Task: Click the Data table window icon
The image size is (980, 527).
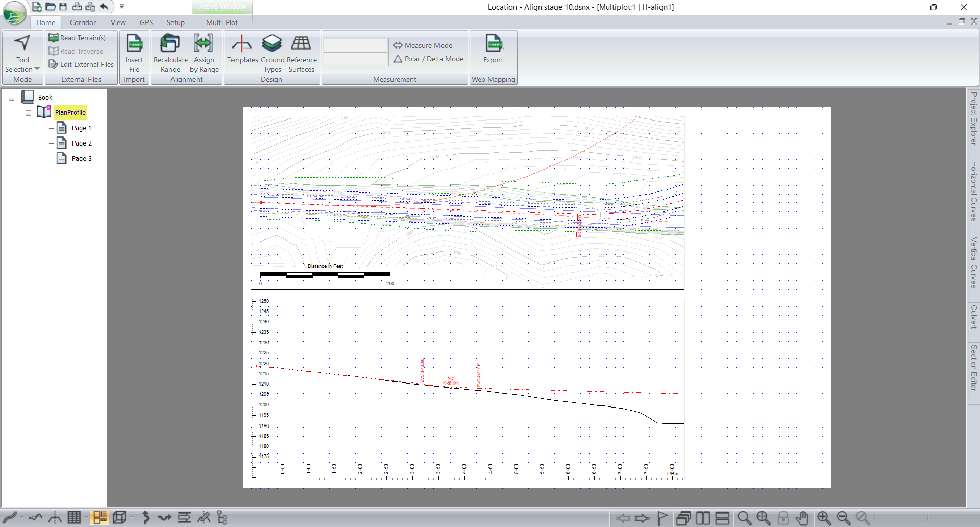Action: coord(75,518)
